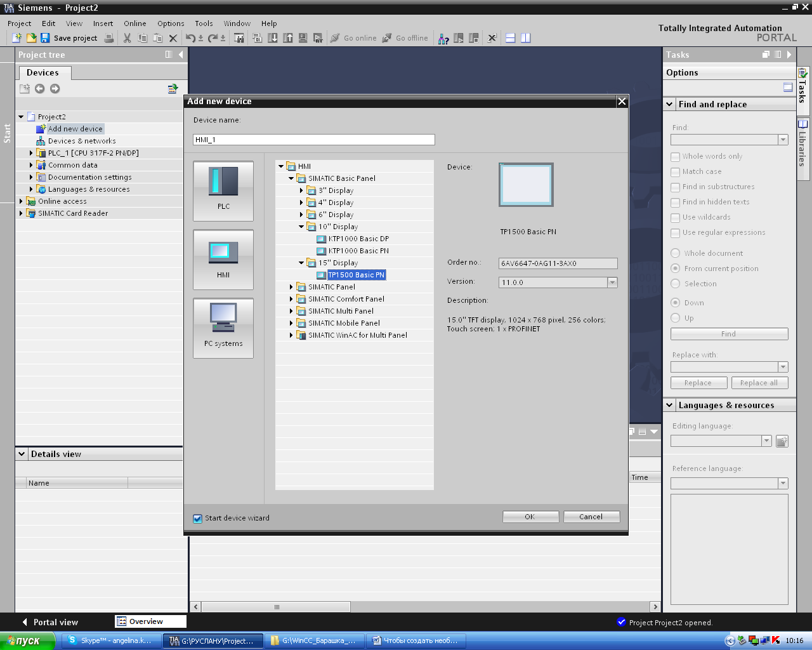
Task: Open the Version dropdown in dialog
Action: 612,282
